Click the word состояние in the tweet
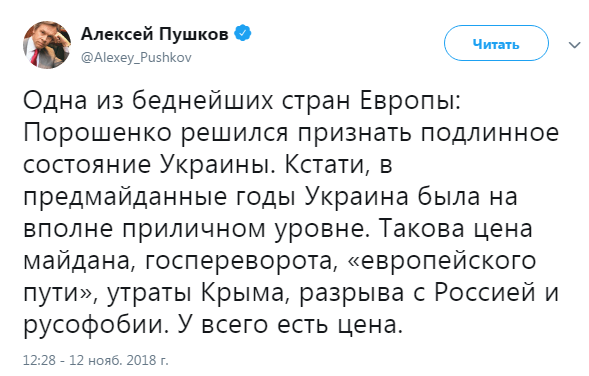The height and width of the screenshot is (376, 589). coord(87,165)
